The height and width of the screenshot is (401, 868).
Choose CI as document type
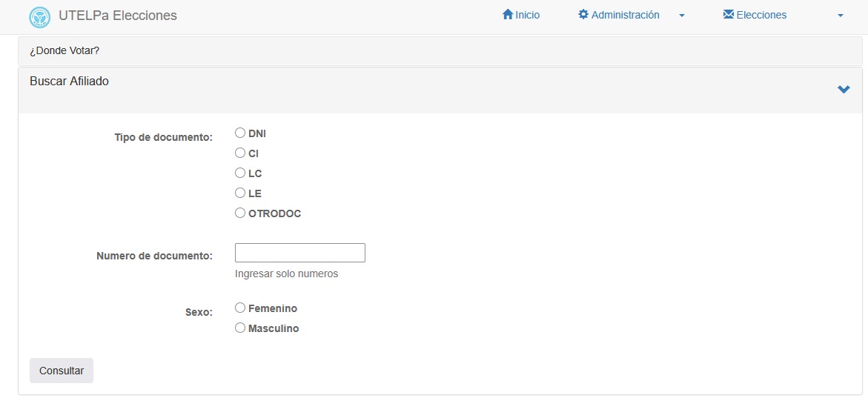[x=240, y=153]
